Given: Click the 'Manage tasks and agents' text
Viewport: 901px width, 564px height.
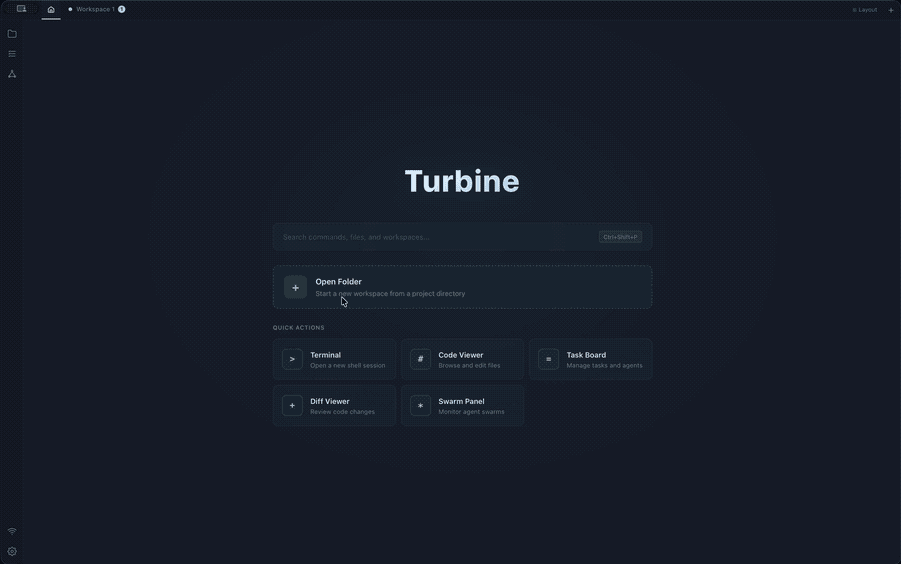Looking at the screenshot, I should pos(604,365).
